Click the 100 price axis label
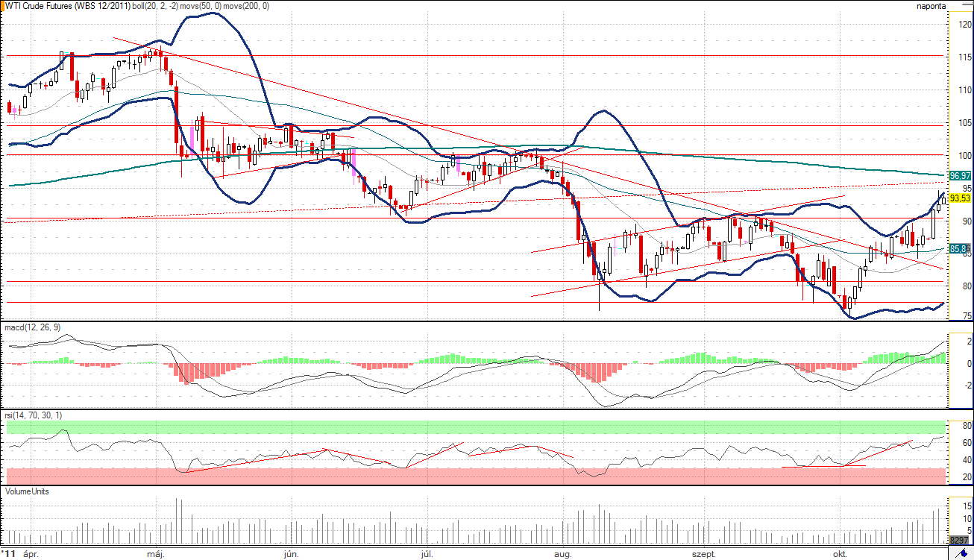 (x=964, y=156)
